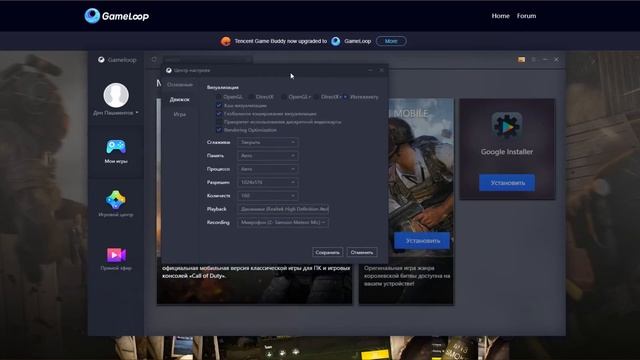Minimize the settings center dialog
The width and height of the screenshot is (640, 360).
370,70
